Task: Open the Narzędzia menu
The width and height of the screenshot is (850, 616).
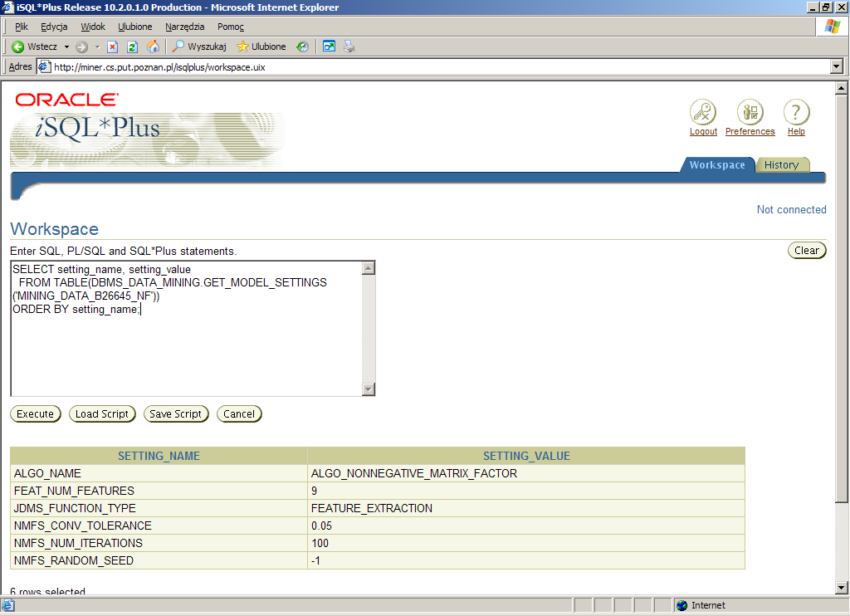Action: [184, 27]
